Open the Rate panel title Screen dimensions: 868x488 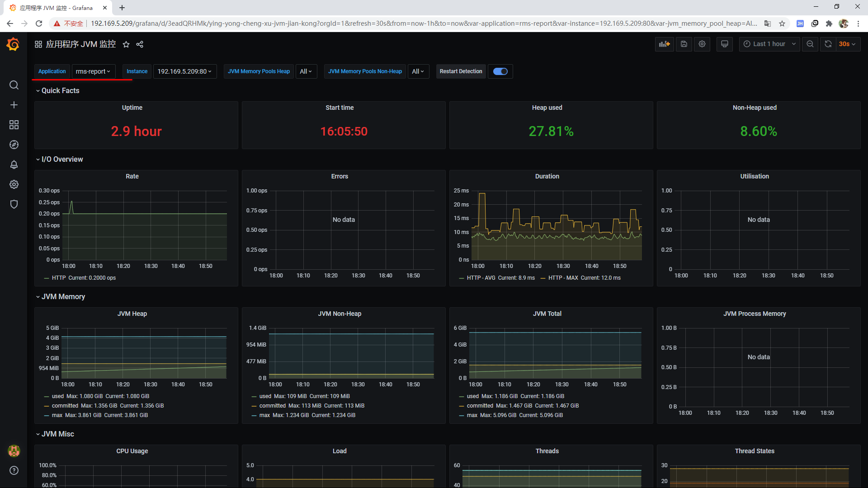[x=132, y=176]
